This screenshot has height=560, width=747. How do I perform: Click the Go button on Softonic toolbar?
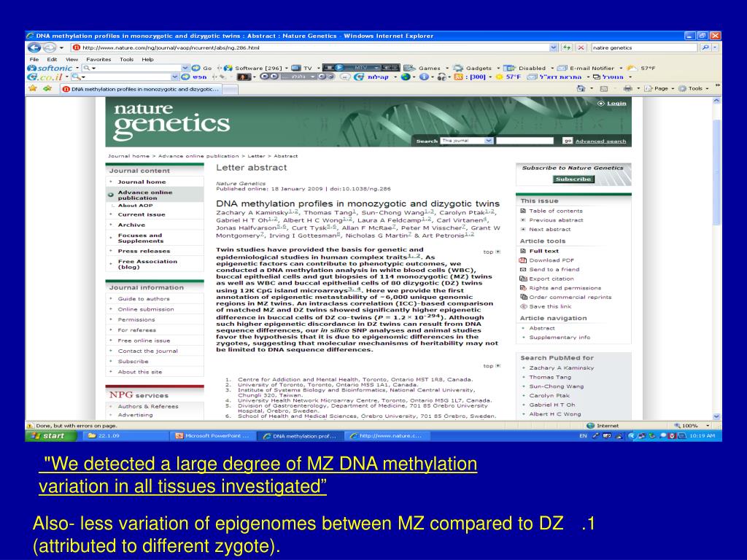(x=201, y=68)
